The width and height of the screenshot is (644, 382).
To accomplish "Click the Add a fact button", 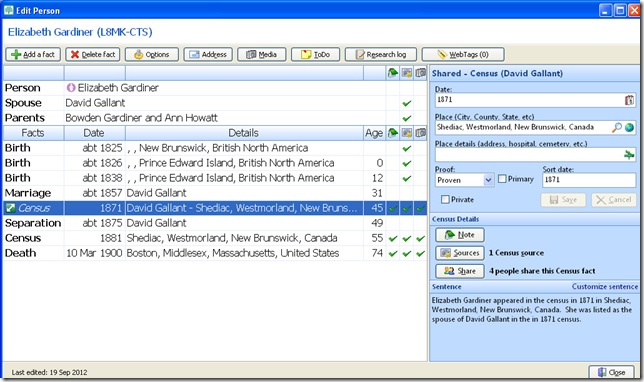I will (x=33, y=54).
